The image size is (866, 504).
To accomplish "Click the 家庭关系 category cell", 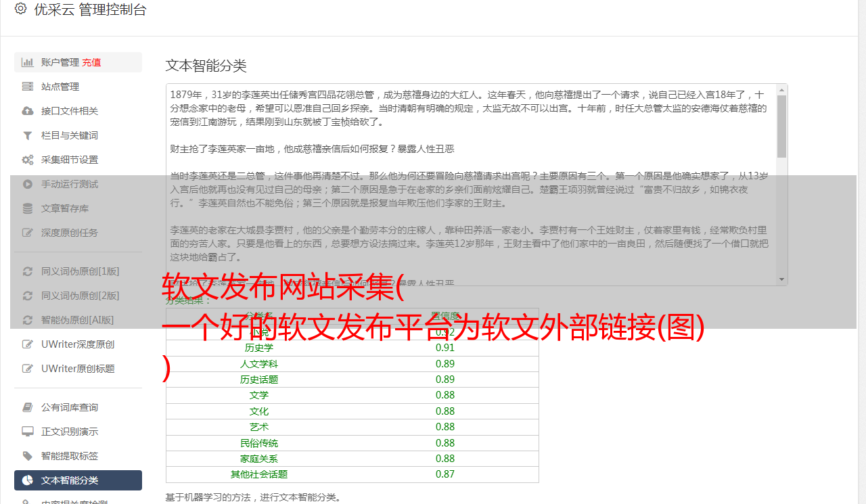I will click(x=259, y=459).
